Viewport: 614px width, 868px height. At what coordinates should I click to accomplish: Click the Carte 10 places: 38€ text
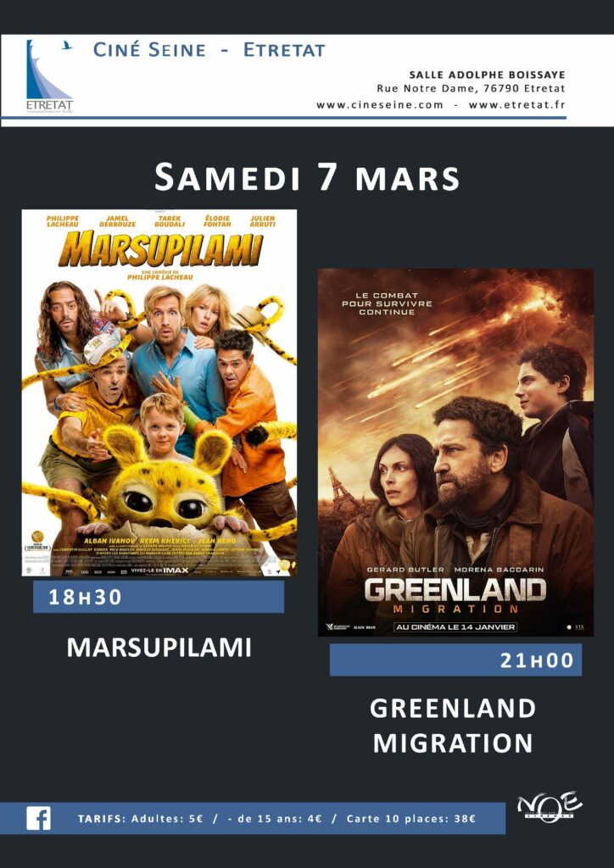point(411,819)
